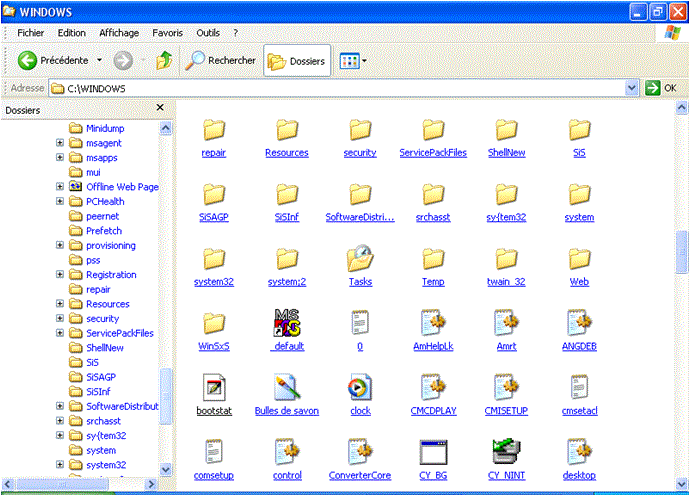Select the CY_BG application icon
The width and height of the screenshot is (690, 496).
point(433,452)
